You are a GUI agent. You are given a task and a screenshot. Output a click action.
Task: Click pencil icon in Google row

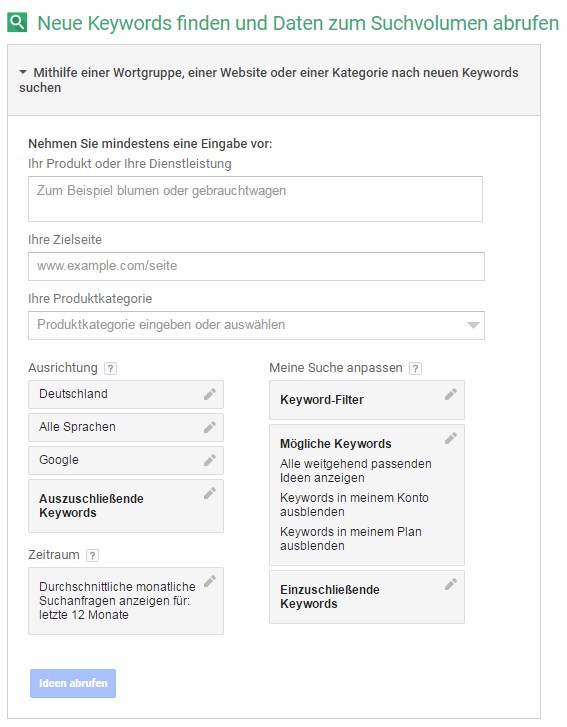[210, 460]
